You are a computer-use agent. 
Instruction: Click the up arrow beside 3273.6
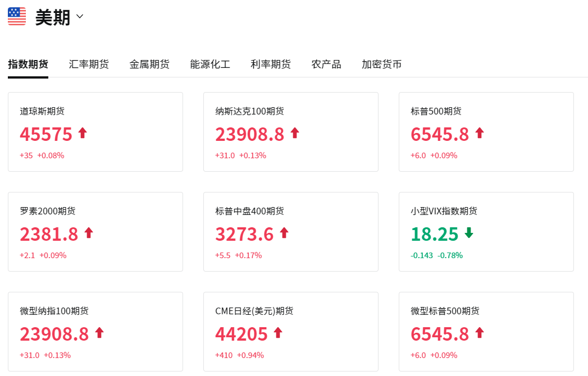coord(284,233)
